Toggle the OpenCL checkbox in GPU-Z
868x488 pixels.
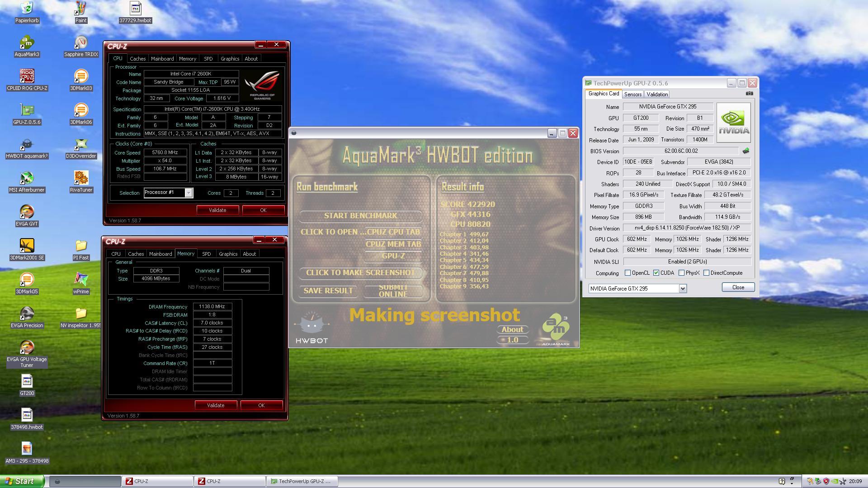coord(627,273)
